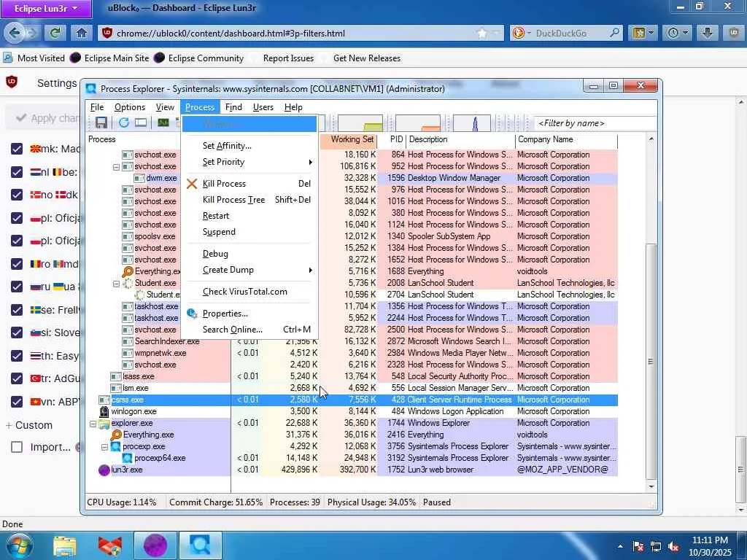Click the Eclipse Lun3r purple taskbar icon
The width and height of the screenshot is (747, 560).
coord(155,545)
